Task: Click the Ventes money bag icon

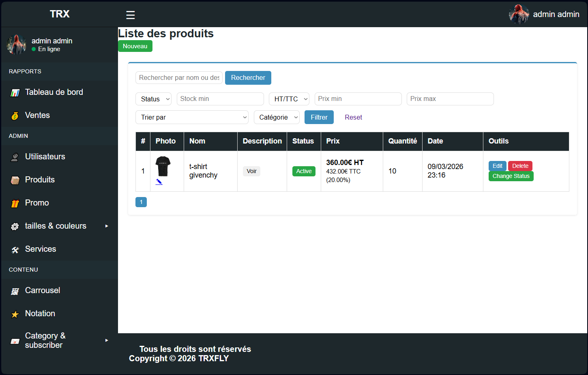Action: click(x=15, y=116)
